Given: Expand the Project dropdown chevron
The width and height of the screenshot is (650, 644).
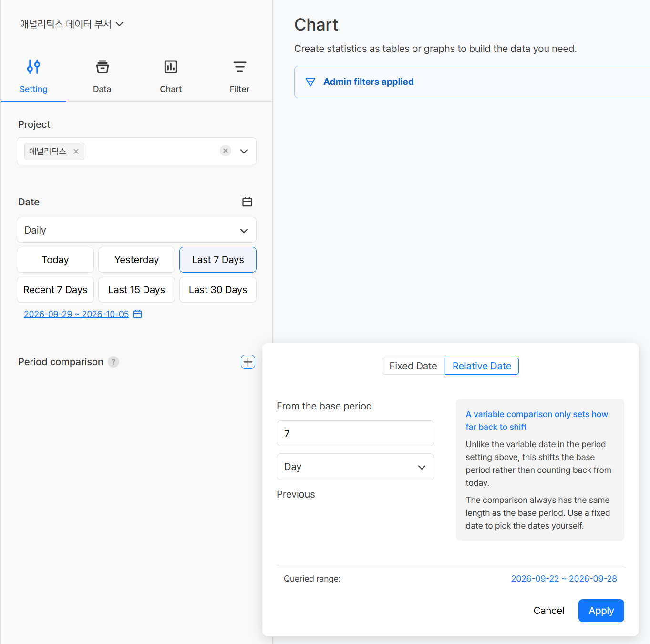Looking at the screenshot, I should (x=244, y=151).
